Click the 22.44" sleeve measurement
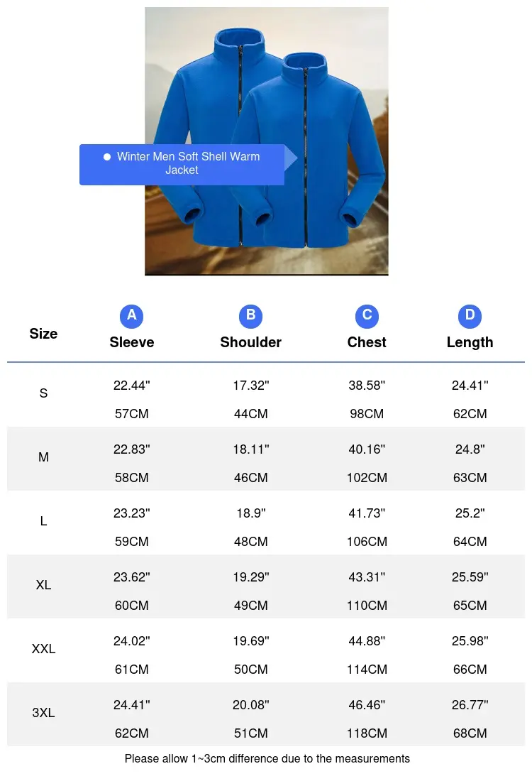Viewport: 532px width, 781px height. tap(131, 386)
